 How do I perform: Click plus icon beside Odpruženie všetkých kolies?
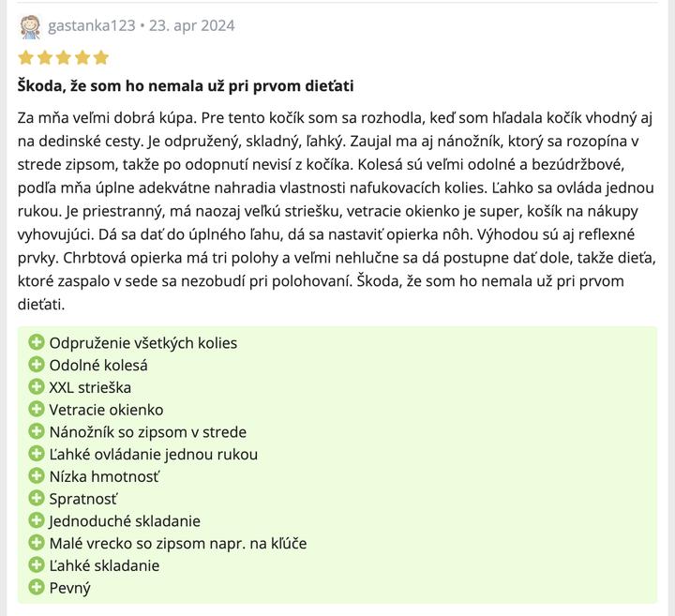pyautogui.click(x=37, y=343)
